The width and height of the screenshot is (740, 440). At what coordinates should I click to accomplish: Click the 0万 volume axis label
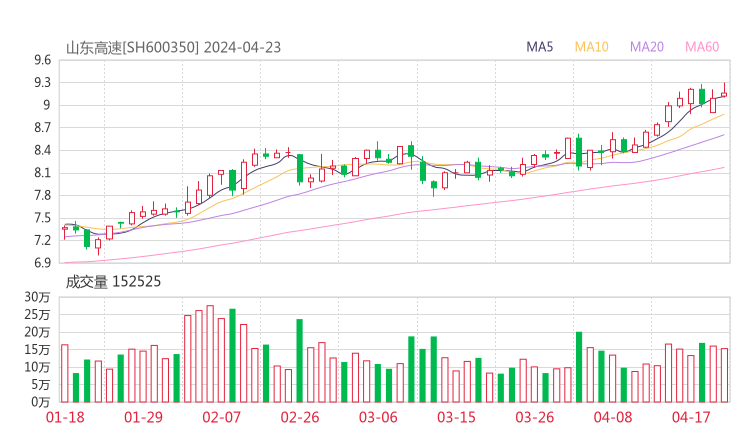click(41, 402)
